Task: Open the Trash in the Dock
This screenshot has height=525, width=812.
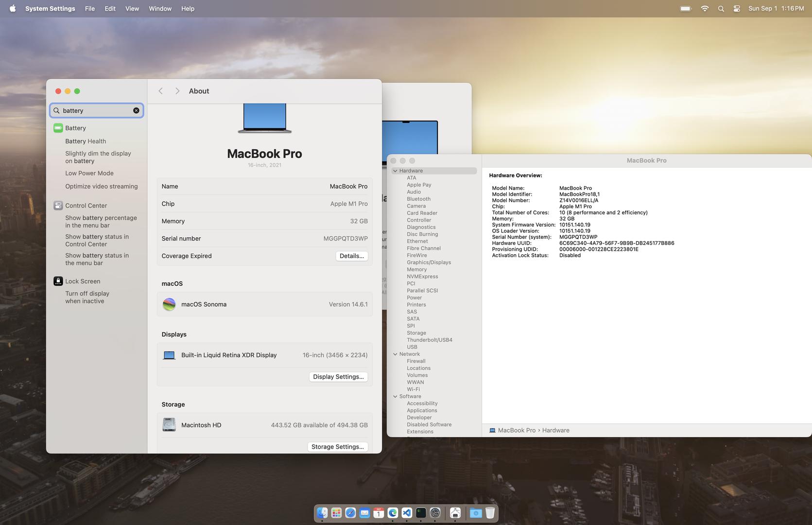Action: 490,513
